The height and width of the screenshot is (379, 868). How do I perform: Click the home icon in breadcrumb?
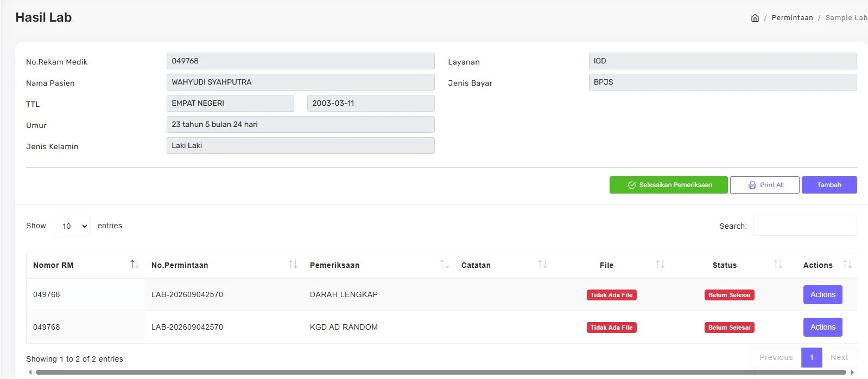pos(755,18)
